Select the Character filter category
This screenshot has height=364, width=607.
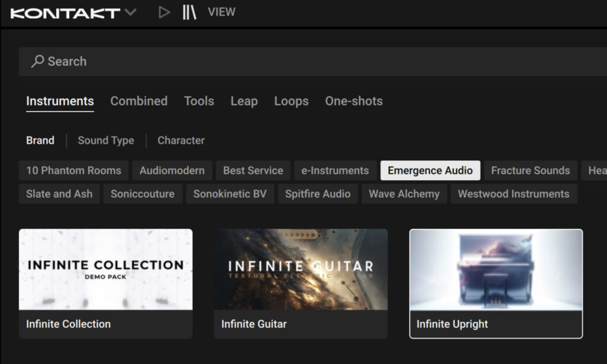pyautogui.click(x=181, y=141)
